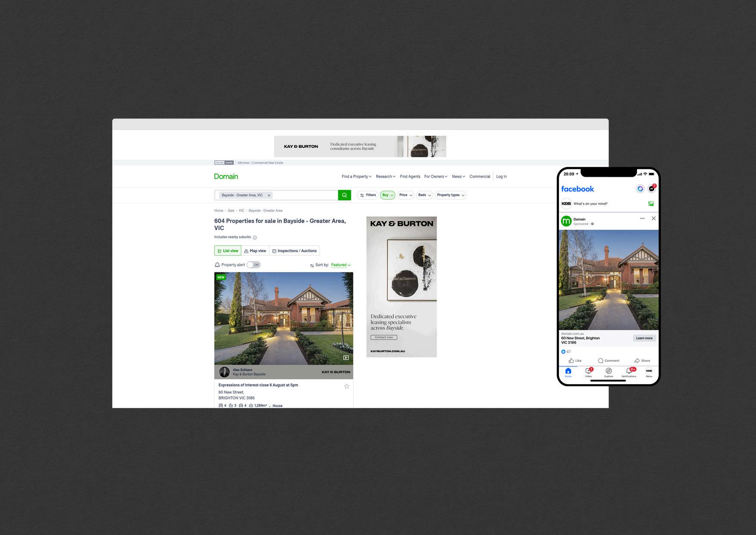Tap the Video tab on Facebook
The height and width of the screenshot is (535, 756).
tap(588, 373)
